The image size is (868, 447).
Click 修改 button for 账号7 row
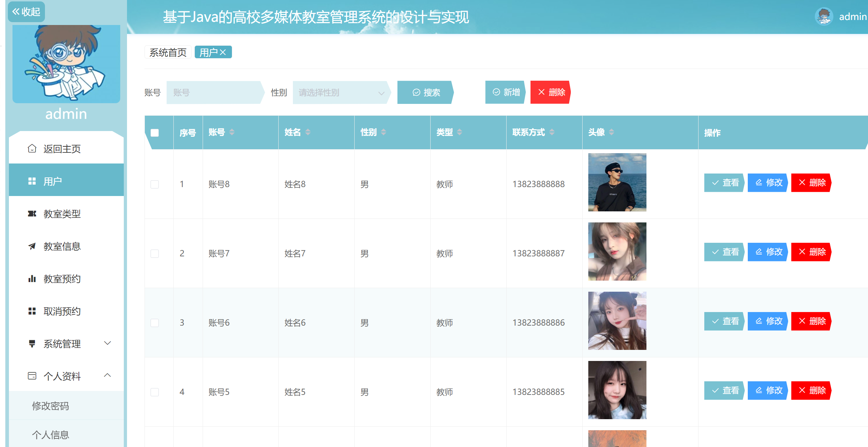[768, 252]
